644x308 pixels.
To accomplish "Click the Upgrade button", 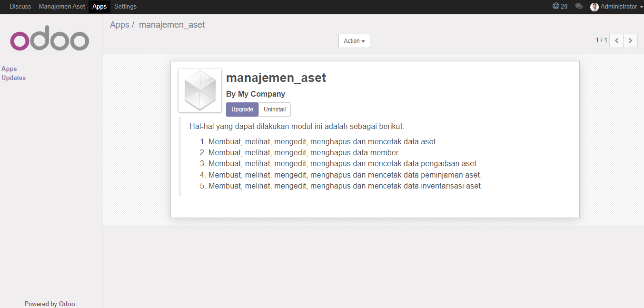I will point(242,109).
